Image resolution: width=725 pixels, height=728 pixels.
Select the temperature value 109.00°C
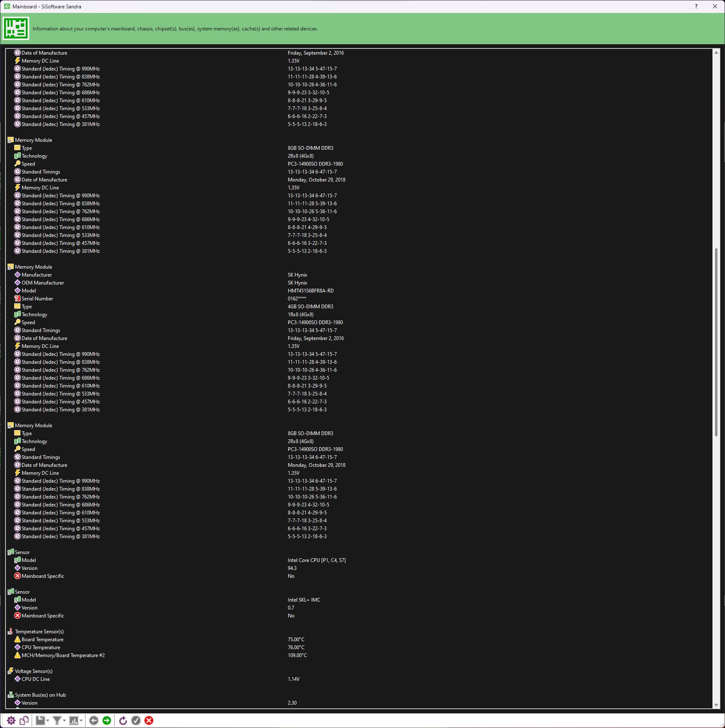tap(297, 655)
